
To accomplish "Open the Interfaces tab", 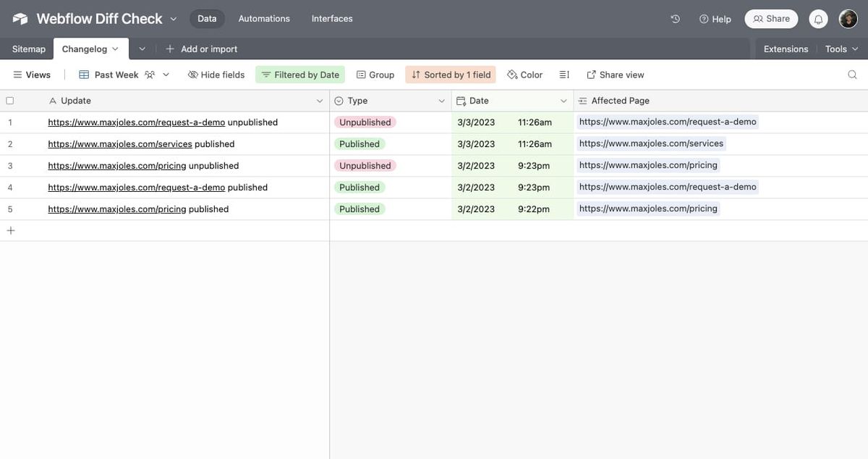I will pyautogui.click(x=332, y=19).
